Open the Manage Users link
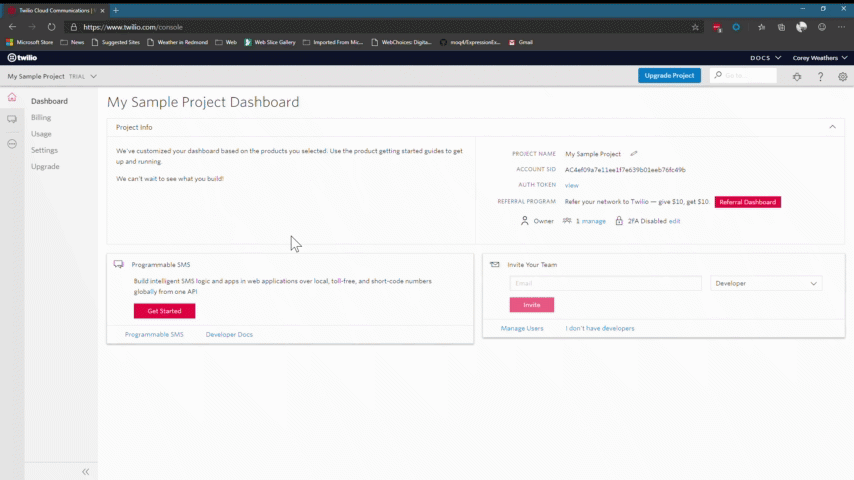The height and width of the screenshot is (480, 854). [x=522, y=329]
